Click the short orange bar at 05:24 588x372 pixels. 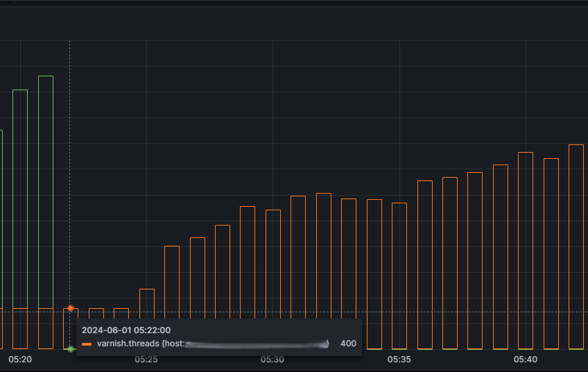click(121, 314)
